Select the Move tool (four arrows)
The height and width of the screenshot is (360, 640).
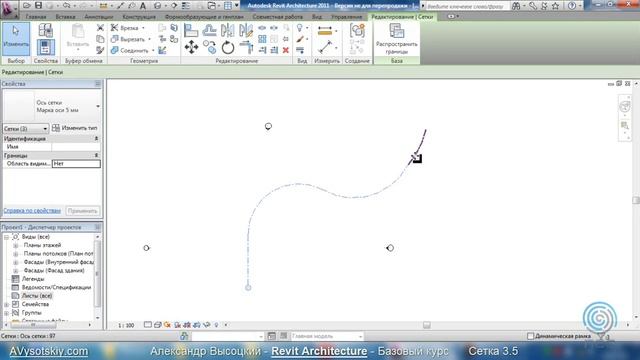(x=191, y=47)
